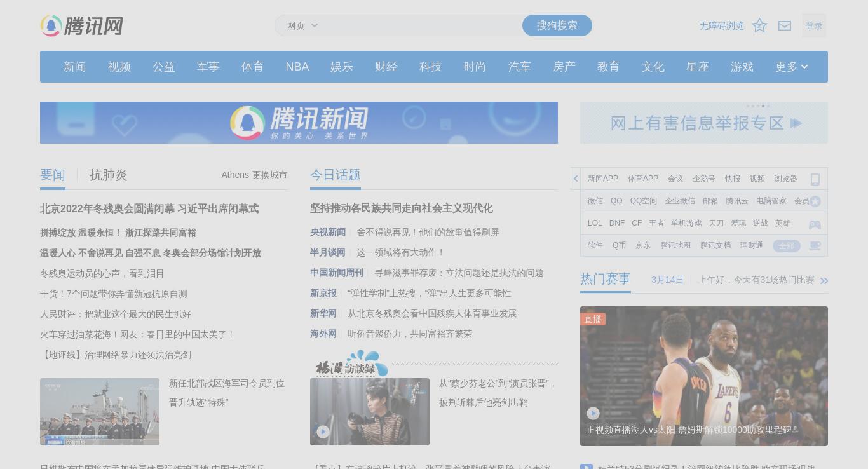
Task: Open 游戏 in navigation bar
Action: pyautogui.click(x=742, y=67)
